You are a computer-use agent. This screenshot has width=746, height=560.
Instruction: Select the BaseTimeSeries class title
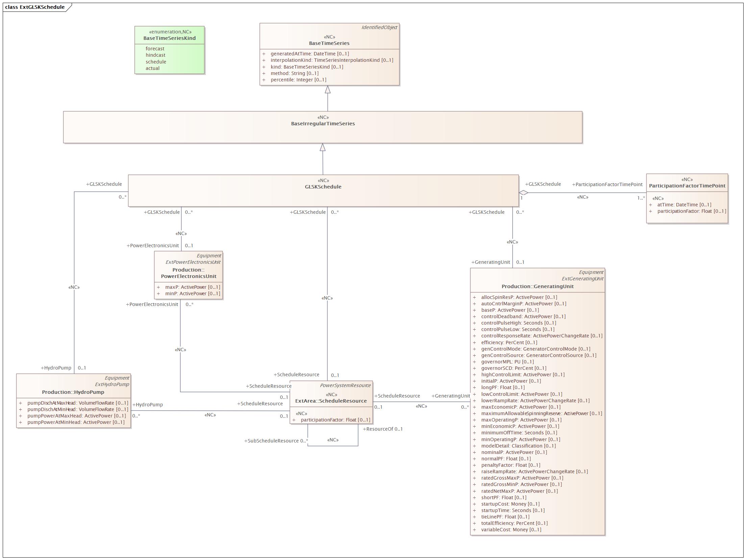pos(329,43)
